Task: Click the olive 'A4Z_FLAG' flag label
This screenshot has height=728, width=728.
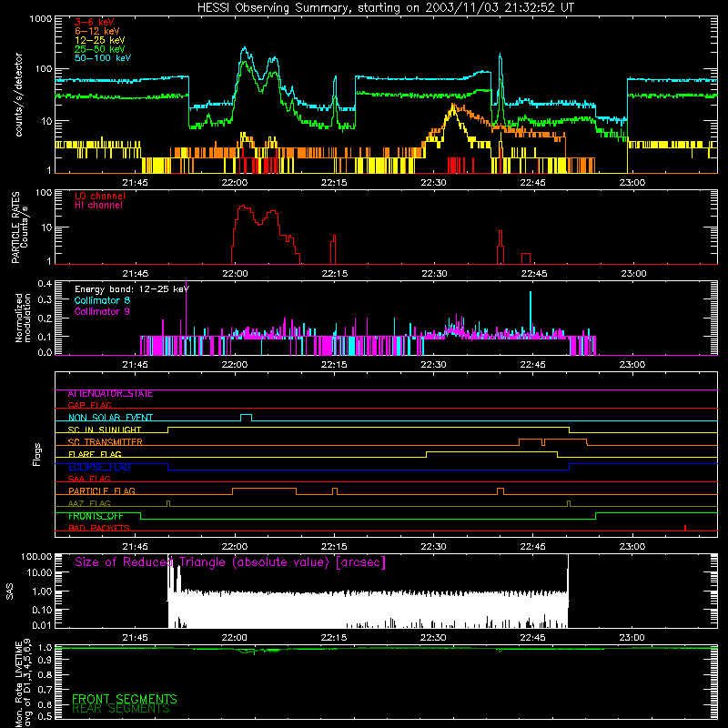Action: click(89, 503)
